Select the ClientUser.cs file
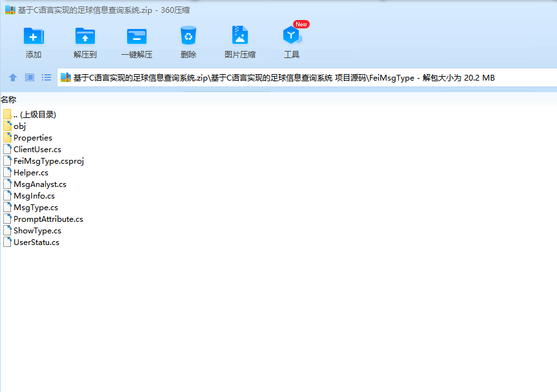This screenshot has width=557, height=392. point(37,150)
